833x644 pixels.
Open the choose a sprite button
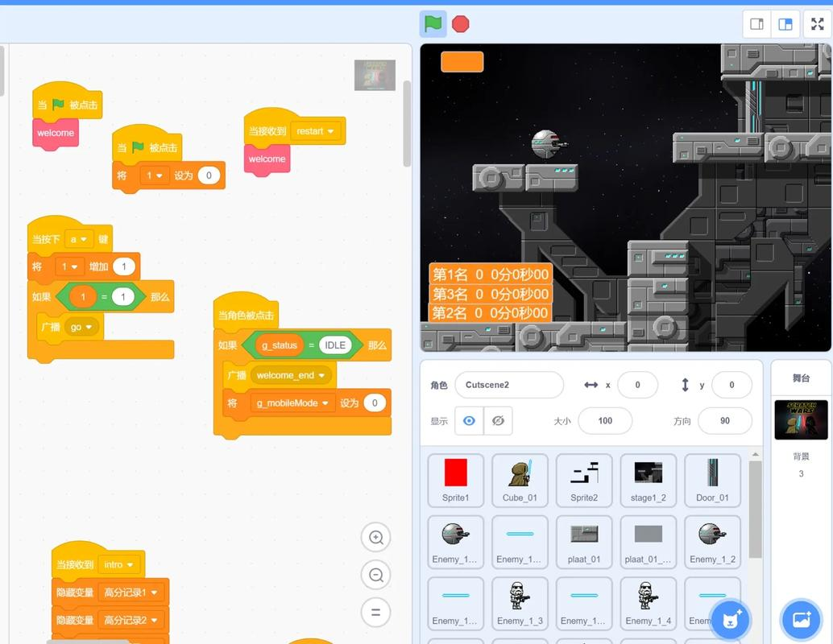click(x=731, y=619)
